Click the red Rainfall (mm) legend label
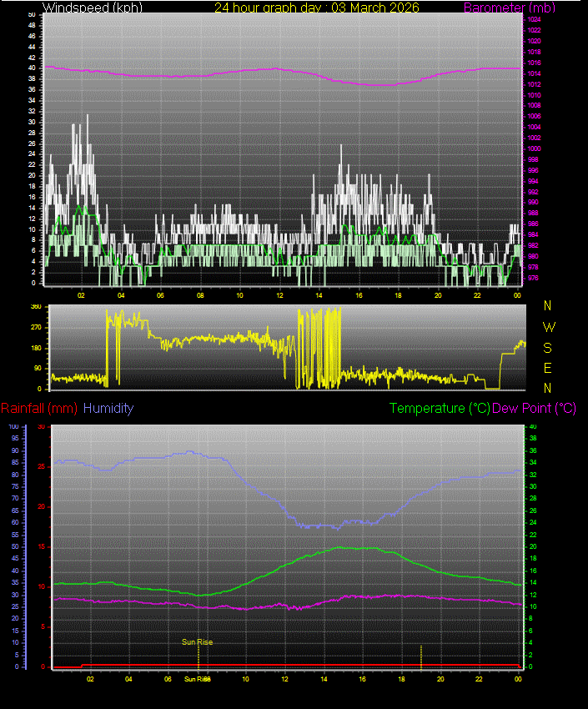 pyautogui.click(x=39, y=409)
